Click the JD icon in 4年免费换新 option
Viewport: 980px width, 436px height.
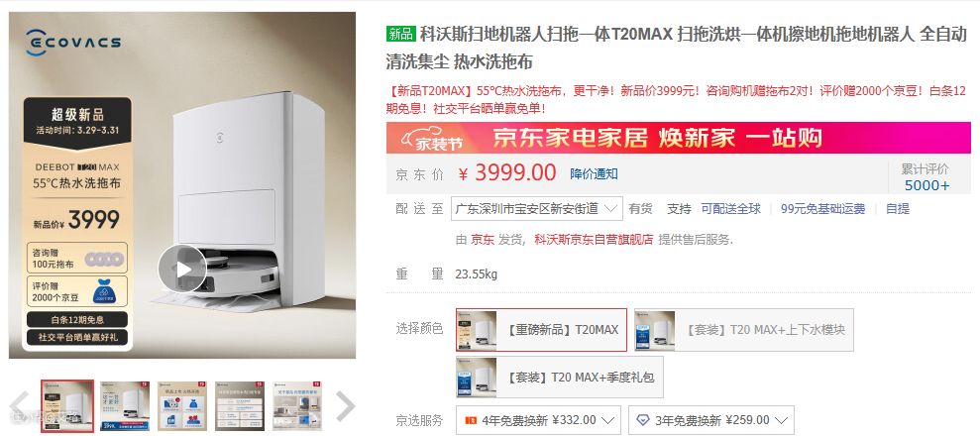[471, 420]
